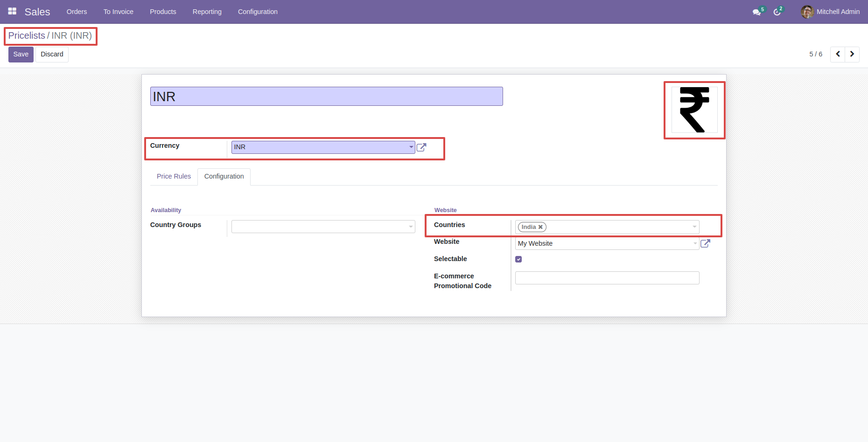Open the To Invoice menu
Viewport: 868px width, 442px height.
pyautogui.click(x=119, y=12)
